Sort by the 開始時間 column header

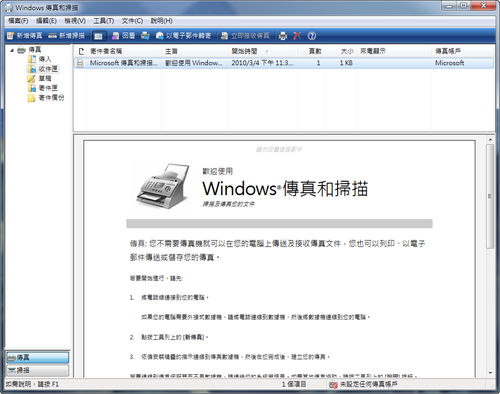[x=263, y=51]
